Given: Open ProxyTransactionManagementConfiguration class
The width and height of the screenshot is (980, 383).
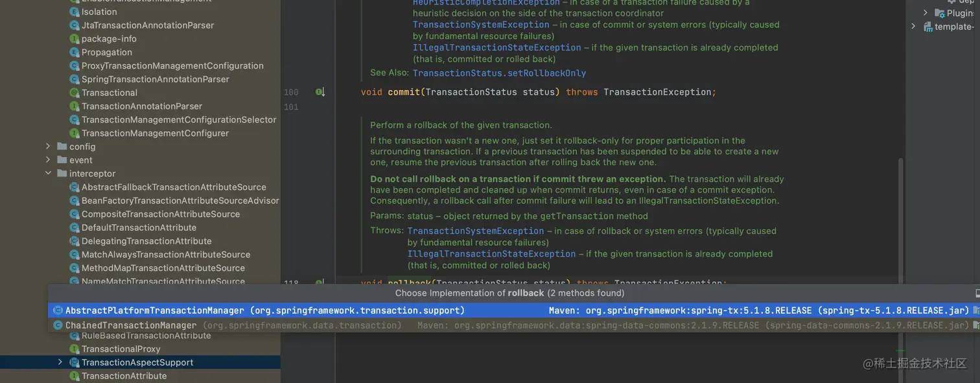Looking at the screenshot, I should (x=172, y=66).
